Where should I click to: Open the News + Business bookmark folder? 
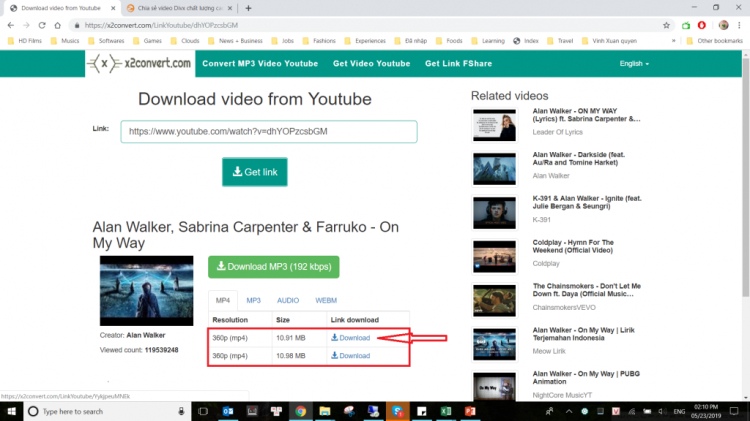pos(235,41)
